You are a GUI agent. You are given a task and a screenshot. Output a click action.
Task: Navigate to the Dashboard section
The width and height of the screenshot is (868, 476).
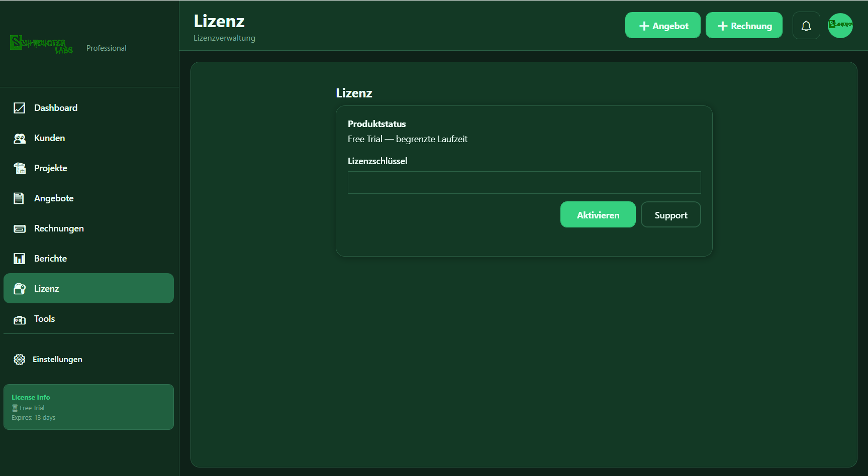(x=55, y=107)
